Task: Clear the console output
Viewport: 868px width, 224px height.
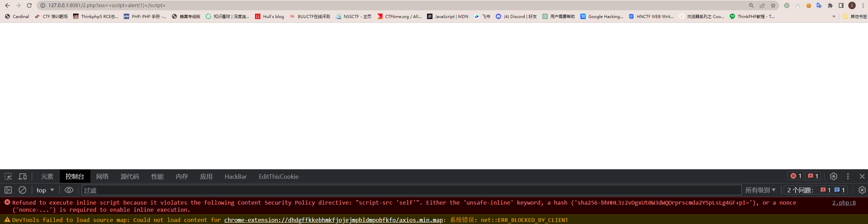Action: pos(22,190)
